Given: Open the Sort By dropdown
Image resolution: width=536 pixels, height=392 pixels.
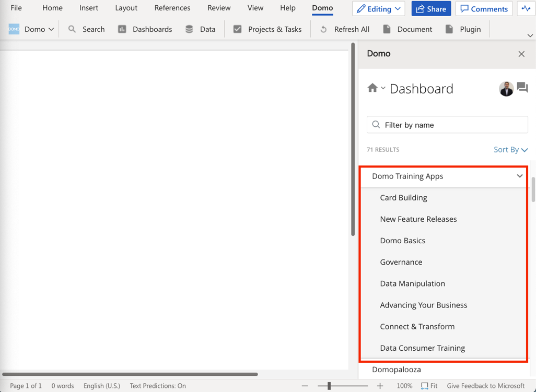Looking at the screenshot, I should pyautogui.click(x=510, y=149).
